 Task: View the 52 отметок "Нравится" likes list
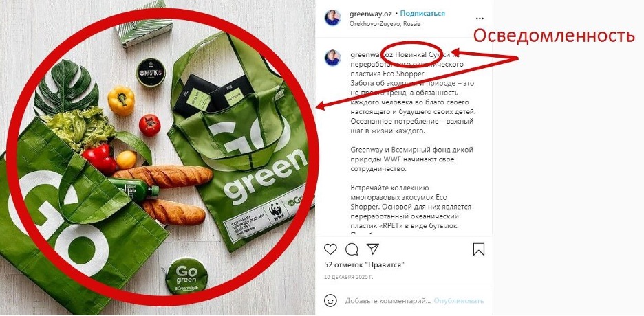pos(364,264)
